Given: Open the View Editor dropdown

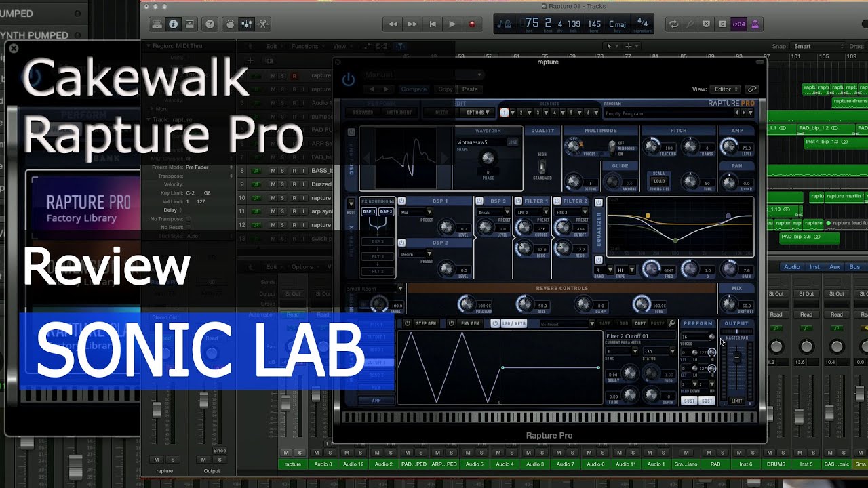Looking at the screenshot, I should tap(725, 89).
